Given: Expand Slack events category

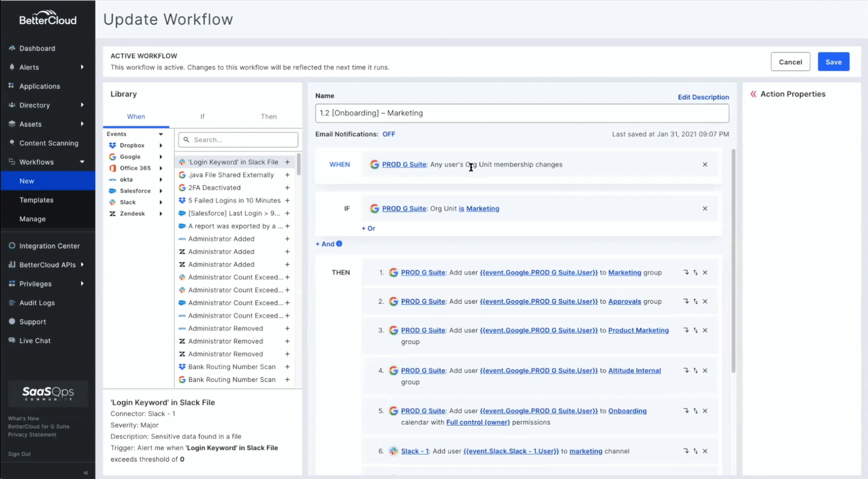Looking at the screenshot, I should pyautogui.click(x=161, y=202).
